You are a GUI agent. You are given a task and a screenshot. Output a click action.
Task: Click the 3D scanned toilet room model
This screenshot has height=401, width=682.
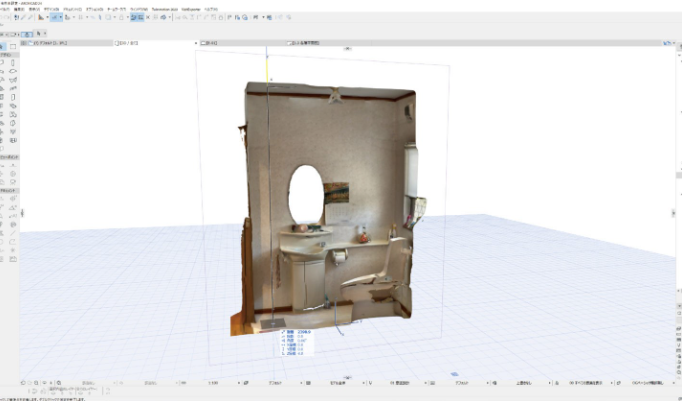[x=327, y=207]
